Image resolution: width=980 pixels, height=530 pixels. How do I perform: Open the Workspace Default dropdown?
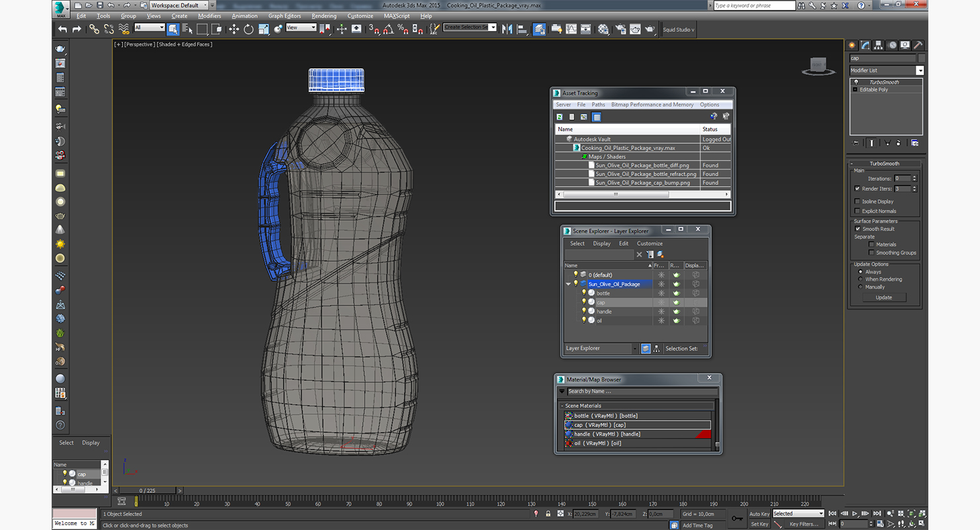coord(178,5)
